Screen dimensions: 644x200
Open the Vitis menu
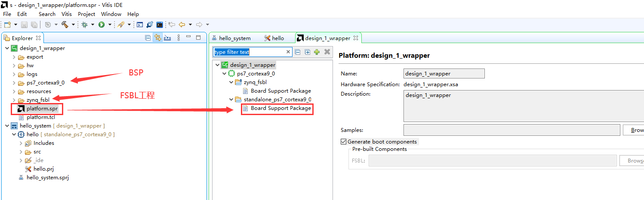coord(67,14)
